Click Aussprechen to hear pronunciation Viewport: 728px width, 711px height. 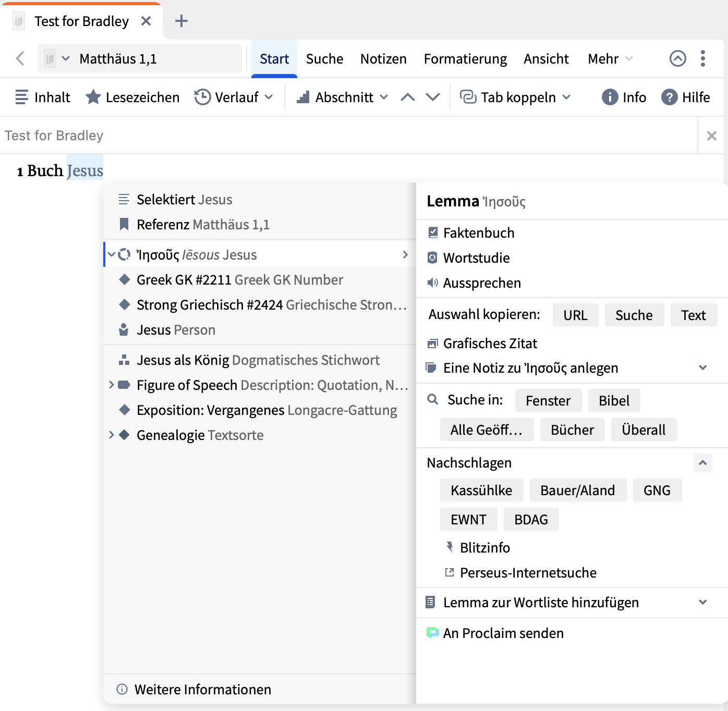[x=474, y=283]
